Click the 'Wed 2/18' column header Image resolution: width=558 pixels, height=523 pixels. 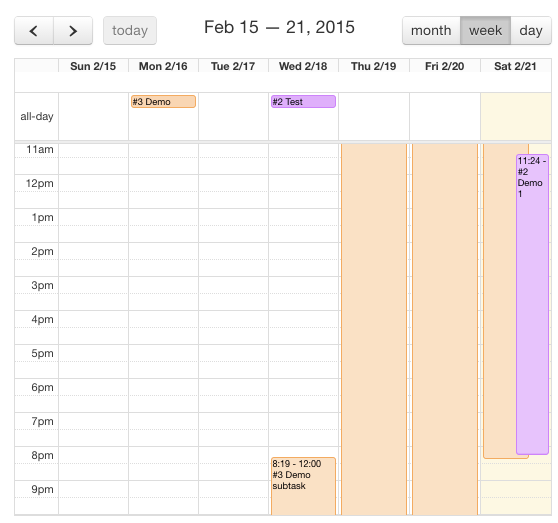(x=303, y=66)
